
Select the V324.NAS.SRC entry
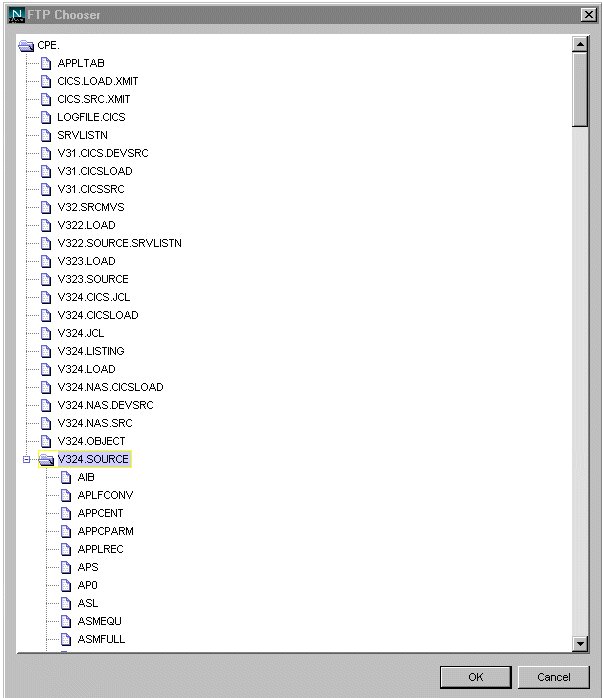[x=95, y=423]
